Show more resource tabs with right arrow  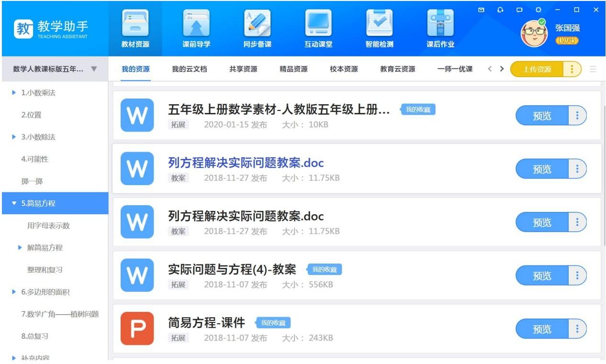coord(502,69)
